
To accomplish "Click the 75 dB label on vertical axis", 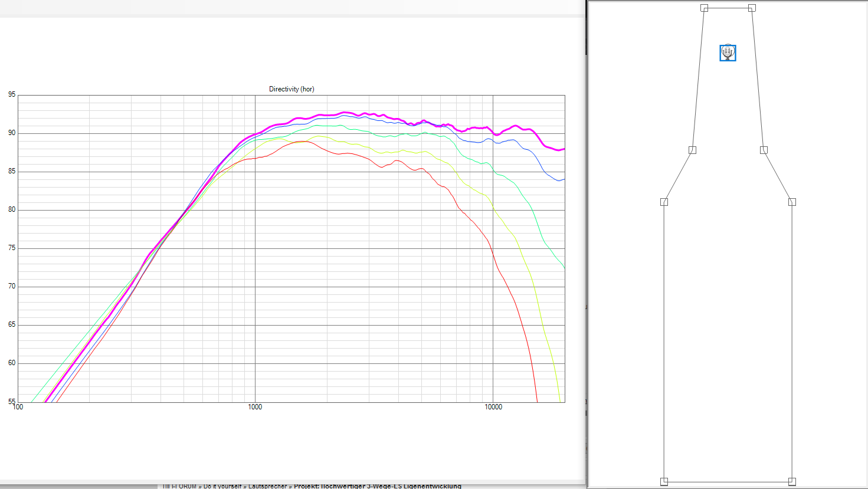I will tap(12, 248).
